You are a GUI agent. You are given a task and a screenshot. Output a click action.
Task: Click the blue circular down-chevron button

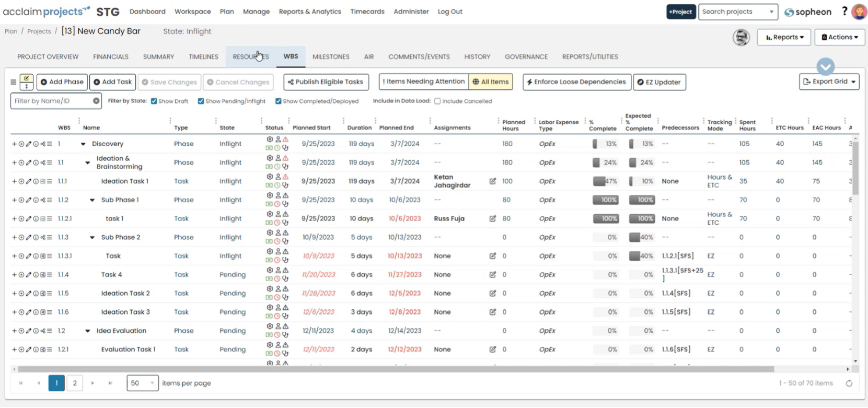[x=826, y=67]
